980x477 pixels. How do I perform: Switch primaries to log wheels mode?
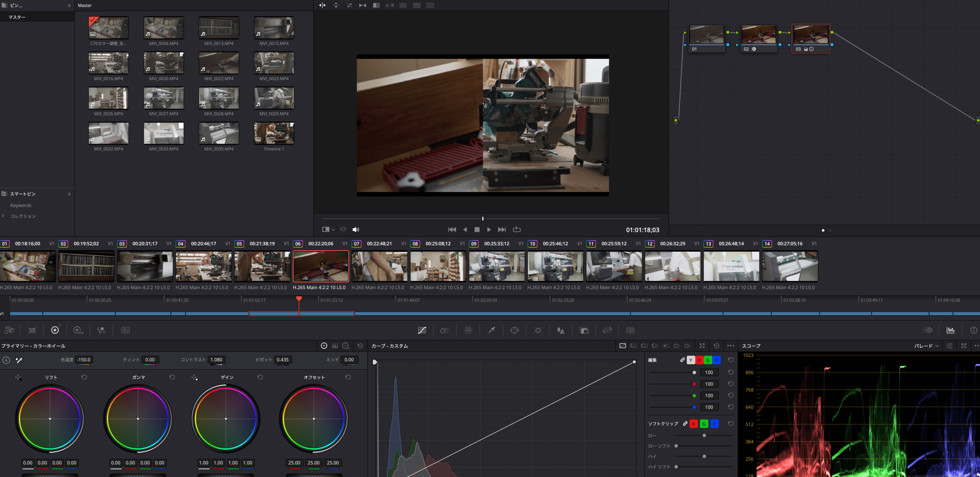tap(346, 346)
